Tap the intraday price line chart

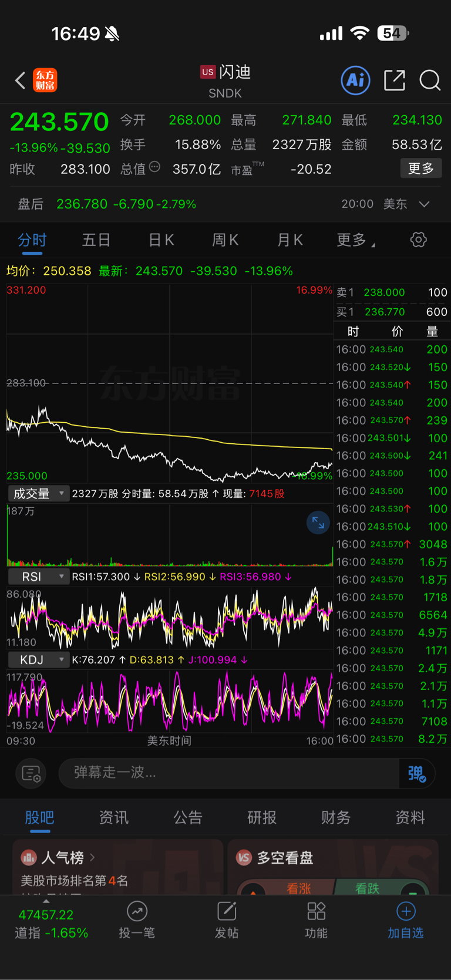(170, 383)
